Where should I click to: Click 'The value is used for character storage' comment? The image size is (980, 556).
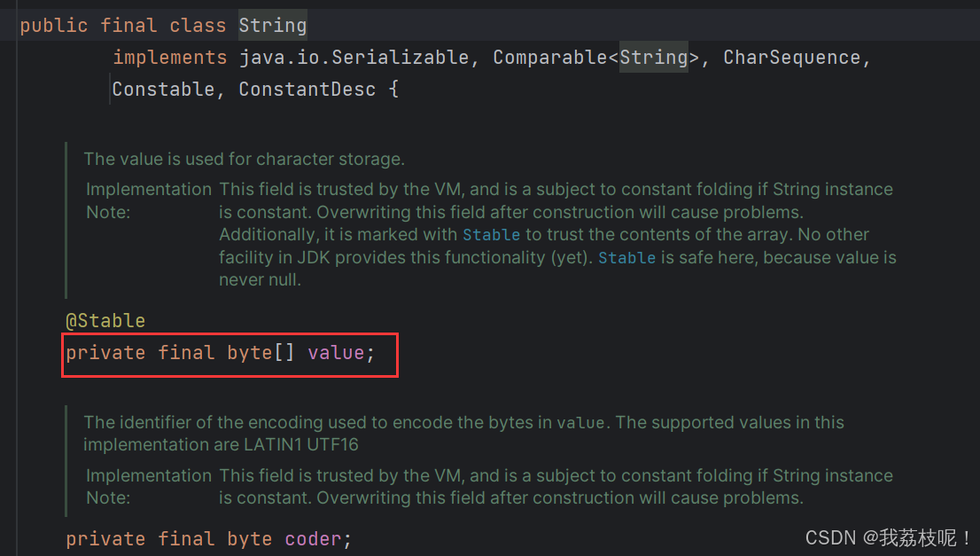pos(245,159)
